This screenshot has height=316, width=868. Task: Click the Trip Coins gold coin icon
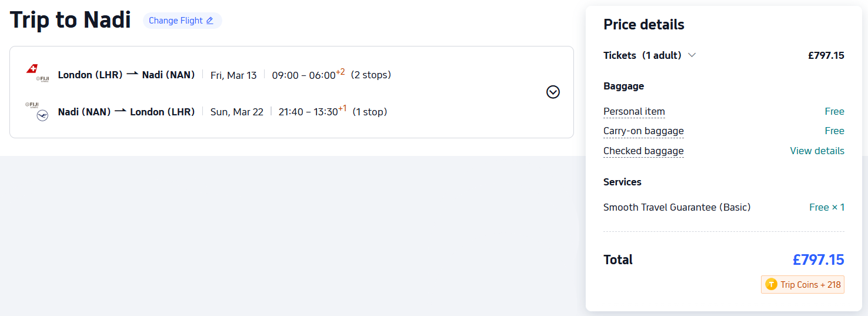pos(771,285)
